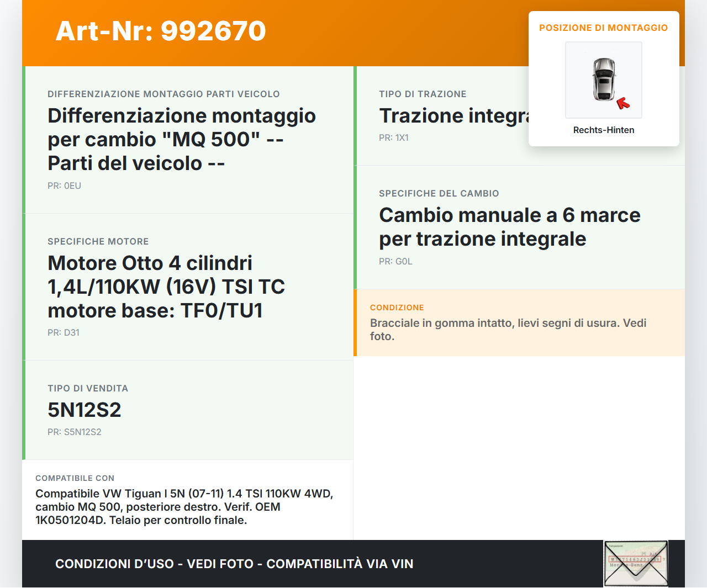The image size is (707, 588).
Task: Click the "PR: D31" code
Action: pyautogui.click(x=64, y=332)
